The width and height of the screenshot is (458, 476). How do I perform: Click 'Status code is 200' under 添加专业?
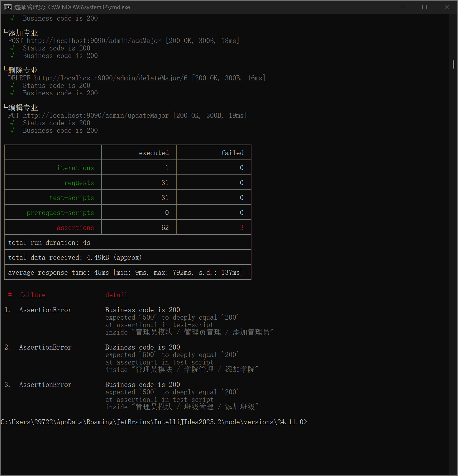(x=57, y=48)
